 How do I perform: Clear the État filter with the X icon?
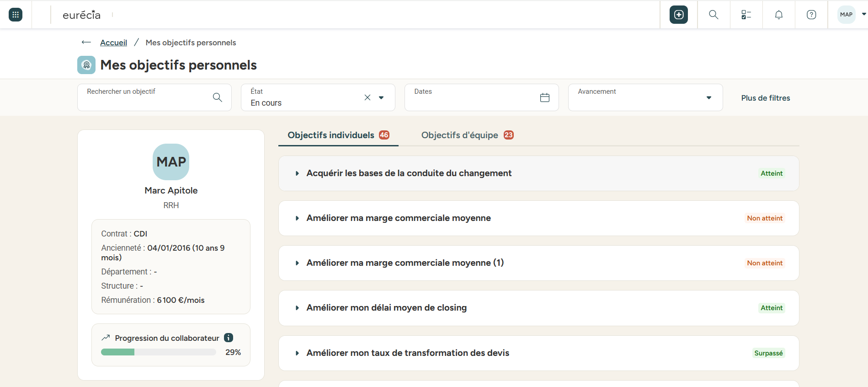367,97
